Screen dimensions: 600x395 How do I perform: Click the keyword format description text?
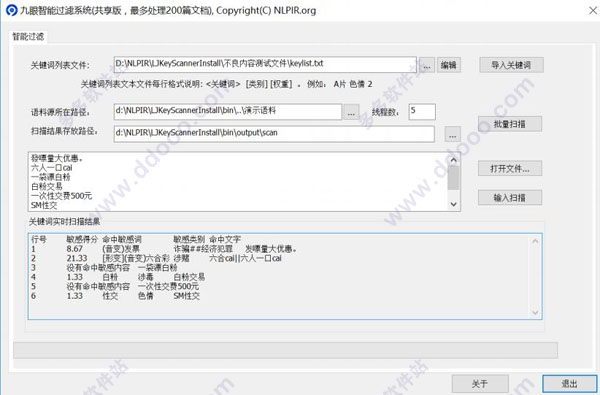226,84
